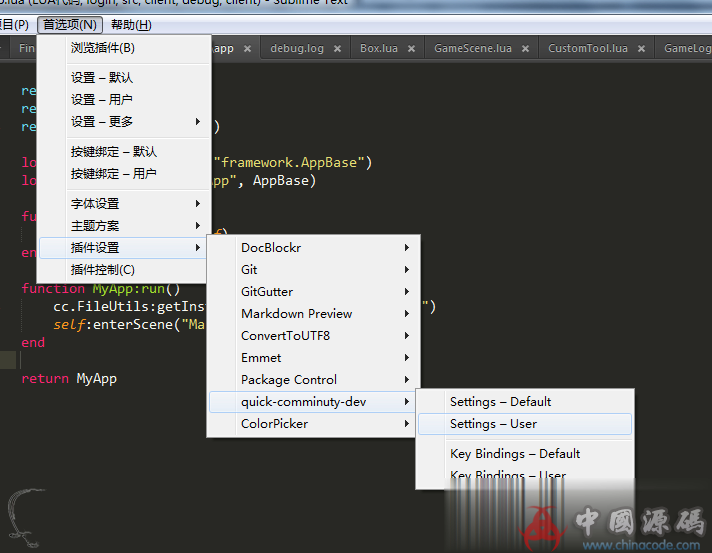Image resolution: width=712 pixels, height=553 pixels.
Task: Open 按键绑定 – 默认 entry
Action: point(124,151)
